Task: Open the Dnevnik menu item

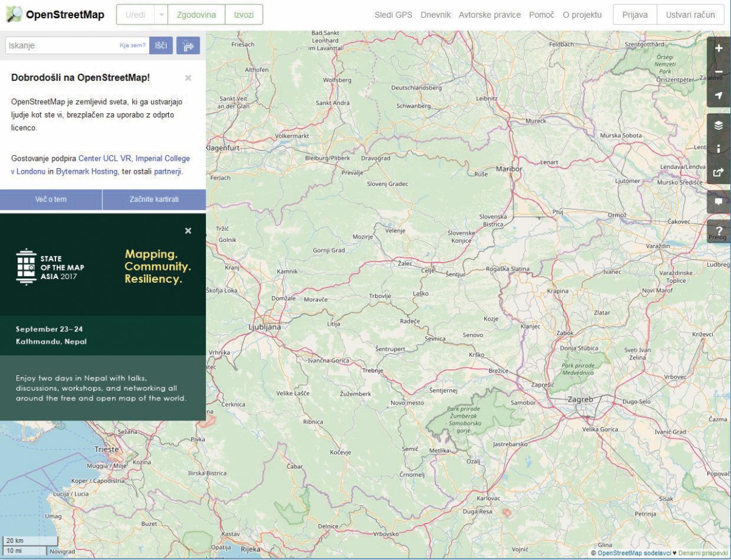Action: coord(436,15)
